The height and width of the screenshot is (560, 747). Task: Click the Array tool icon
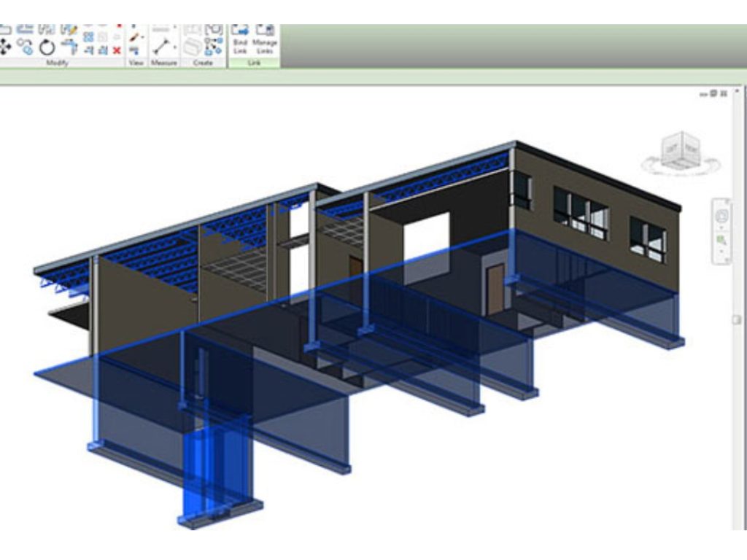(88, 36)
